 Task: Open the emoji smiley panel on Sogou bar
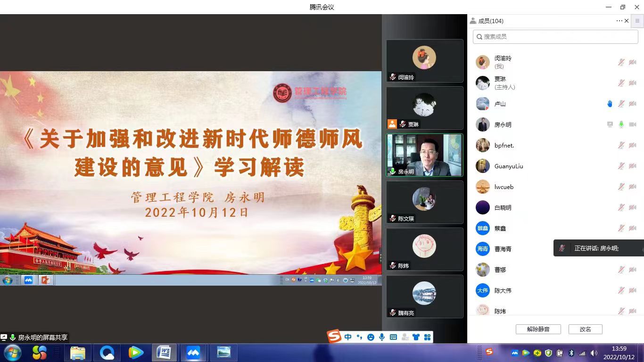[x=371, y=337]
